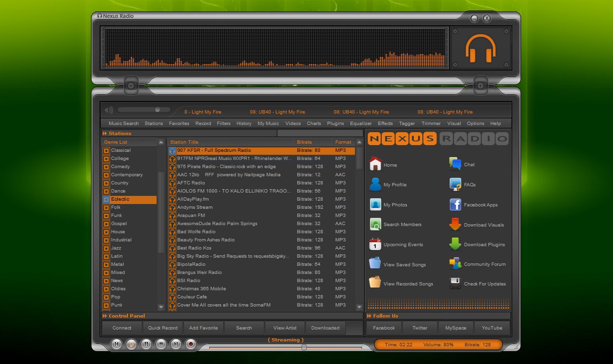Click the Genre List scrollbar thumb

(x=161, y=212)
